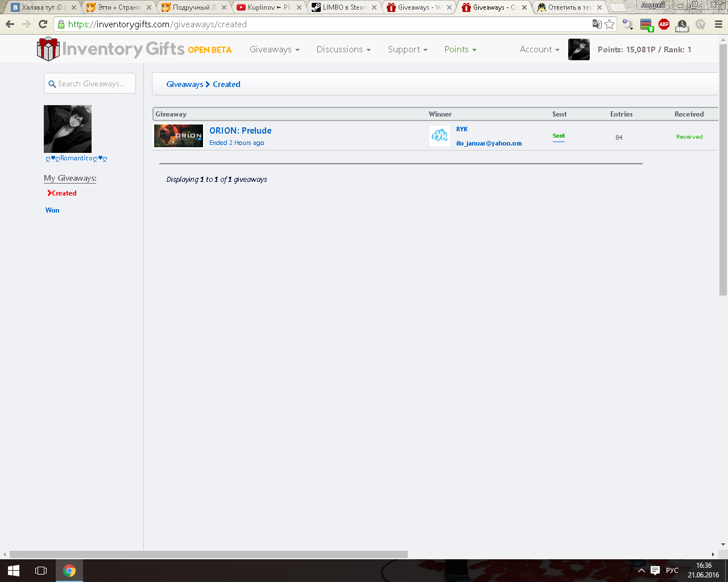Expand the Account dropdown

click(x=540, y=49)
